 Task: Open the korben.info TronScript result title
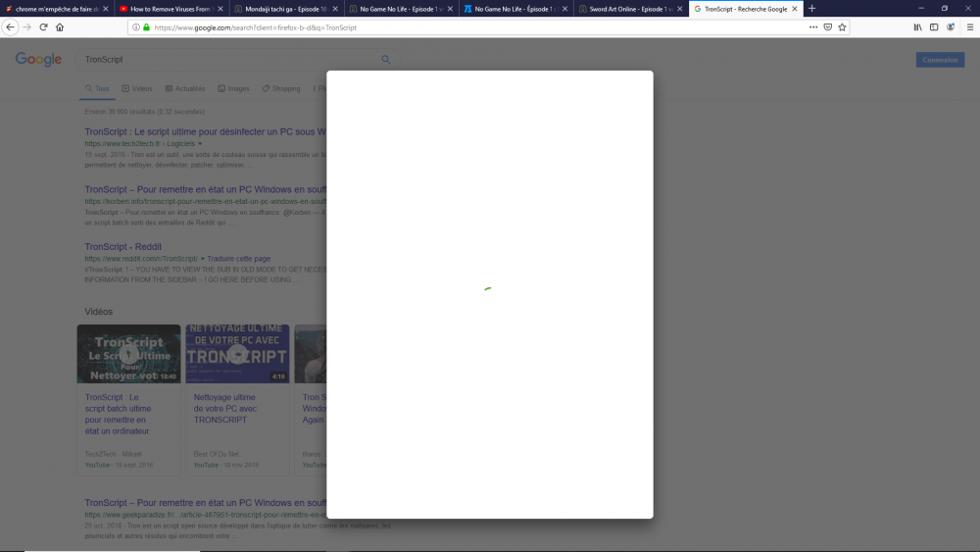[206, 189]
